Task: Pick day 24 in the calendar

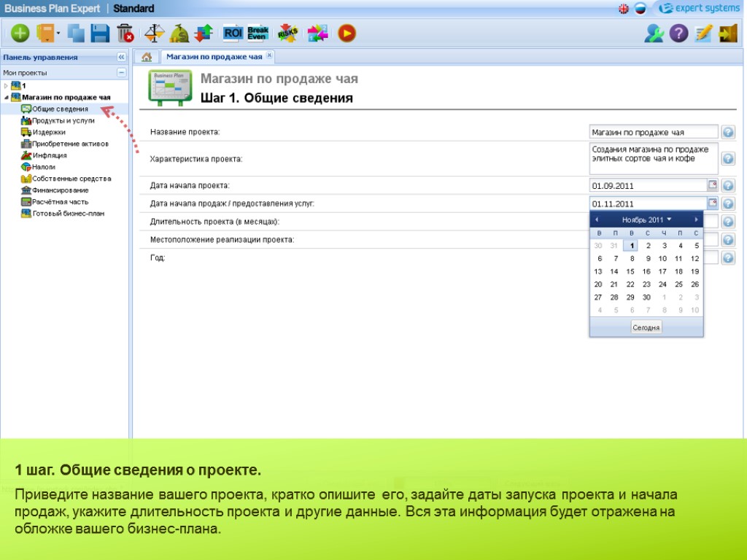Action: pos(662,284)
